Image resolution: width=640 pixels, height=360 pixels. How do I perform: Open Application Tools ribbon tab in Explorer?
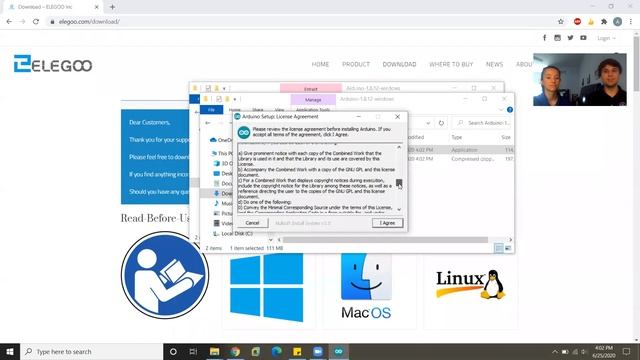pyautogui.click(x=313, y=110)
